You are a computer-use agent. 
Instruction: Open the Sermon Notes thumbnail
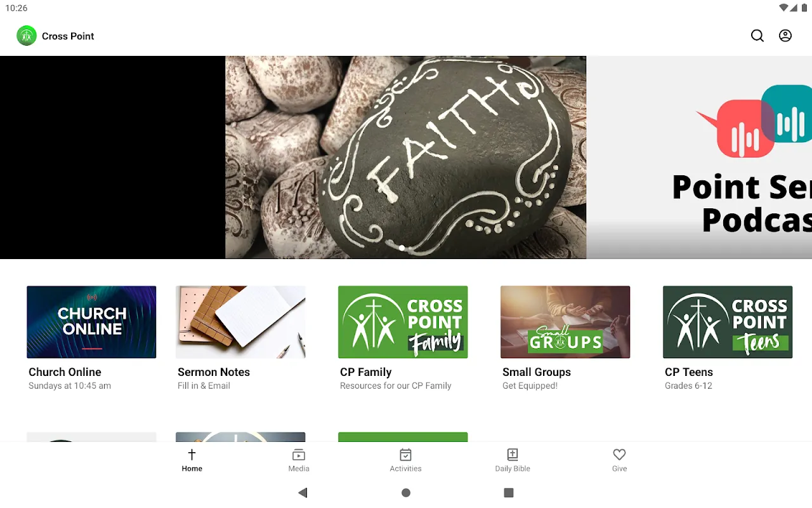240,322
